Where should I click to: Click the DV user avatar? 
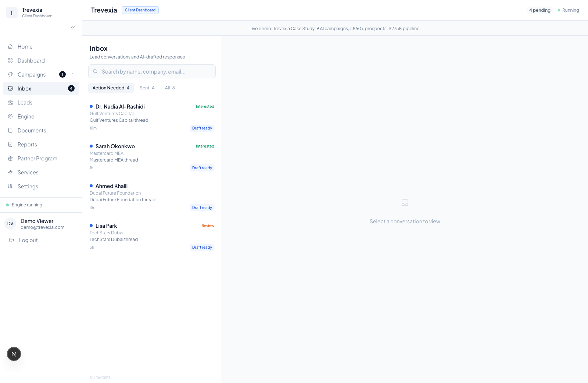point(10,224)
